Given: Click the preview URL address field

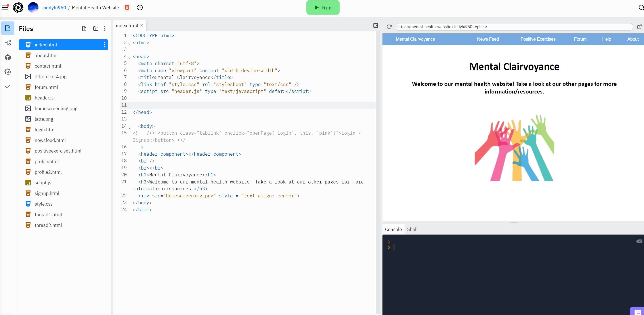Looking at the screenshot, I should coord(514,27).
